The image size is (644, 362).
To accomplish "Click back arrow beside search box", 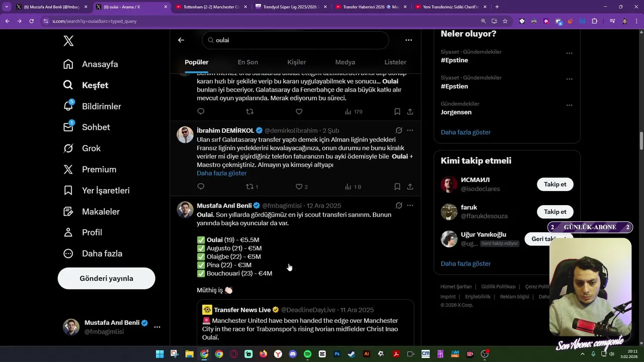I will [181, 40].
